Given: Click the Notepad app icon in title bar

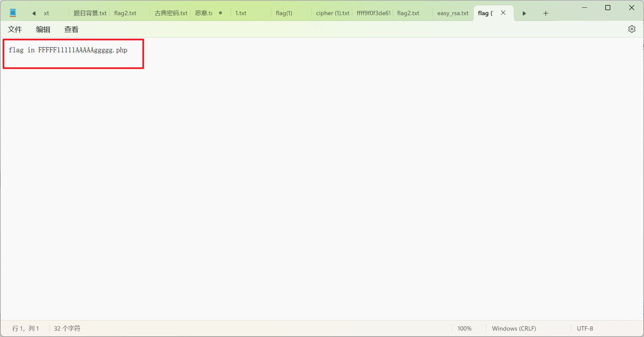Looking at the screenshot, I should click(13, 13).
